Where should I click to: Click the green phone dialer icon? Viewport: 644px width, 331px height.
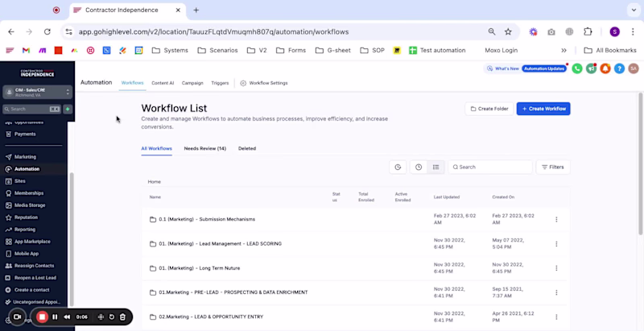point(577,68)
